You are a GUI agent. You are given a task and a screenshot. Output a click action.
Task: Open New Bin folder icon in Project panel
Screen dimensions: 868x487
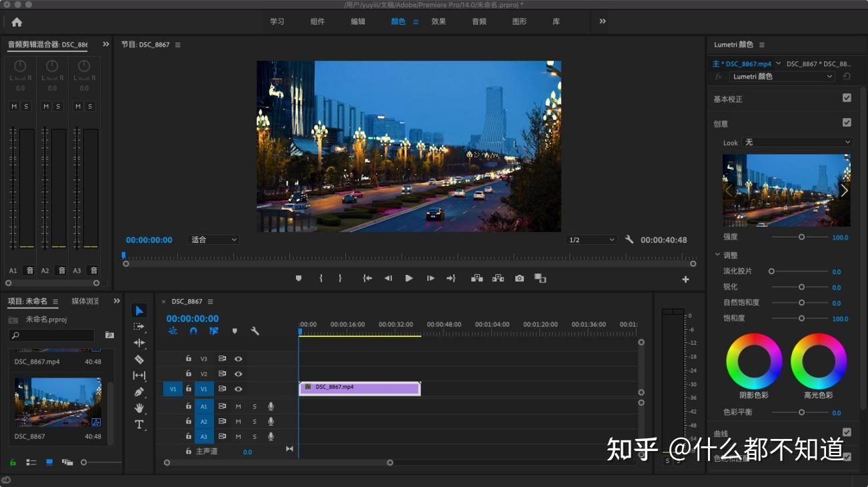tap(109, 335)
